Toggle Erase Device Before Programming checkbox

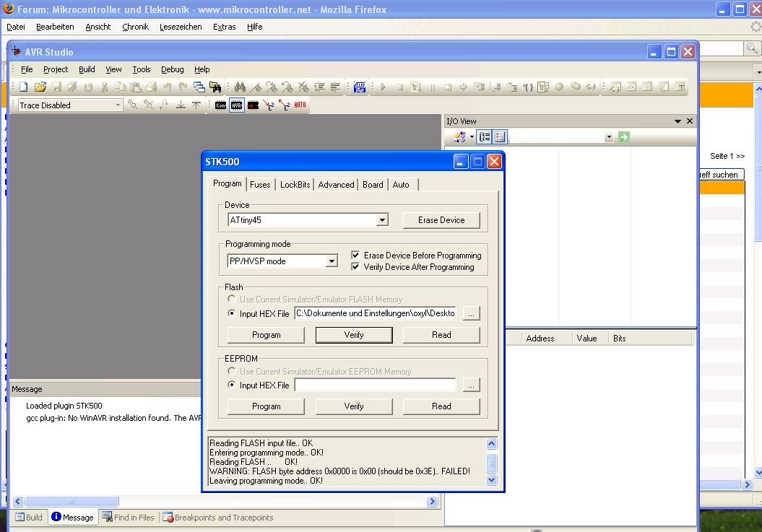pyautogui.click(x=355, y=255)
